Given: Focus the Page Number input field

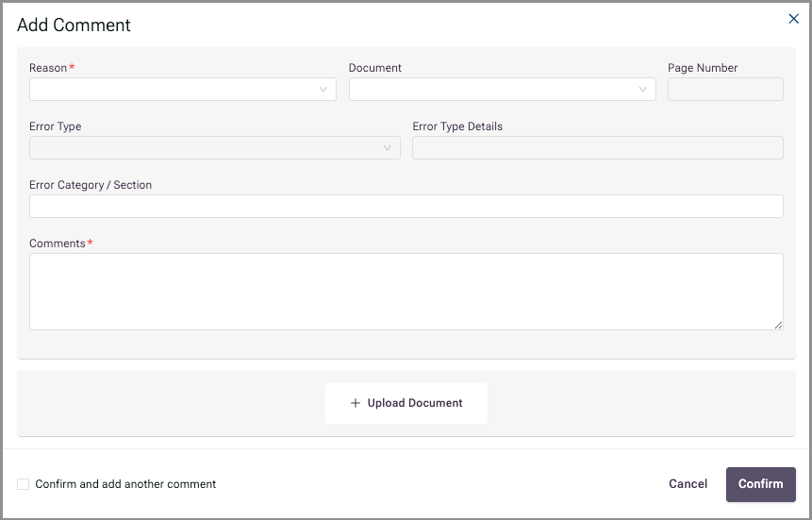Looking at the screenshot, I should coord(725,89).
